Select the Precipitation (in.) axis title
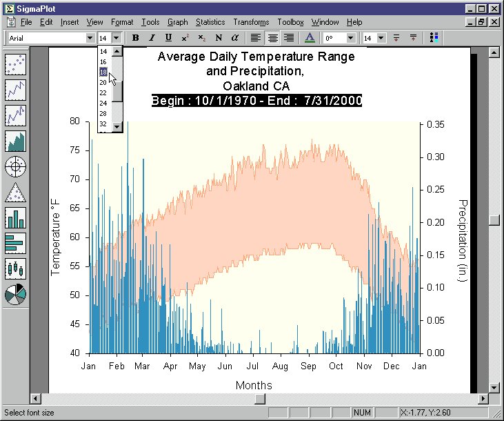 462,240
